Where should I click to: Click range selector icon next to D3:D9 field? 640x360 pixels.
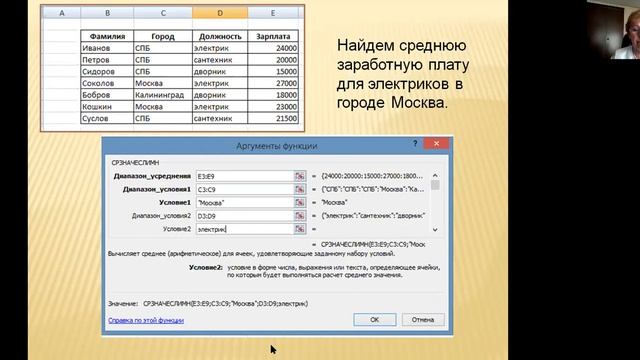300,216
